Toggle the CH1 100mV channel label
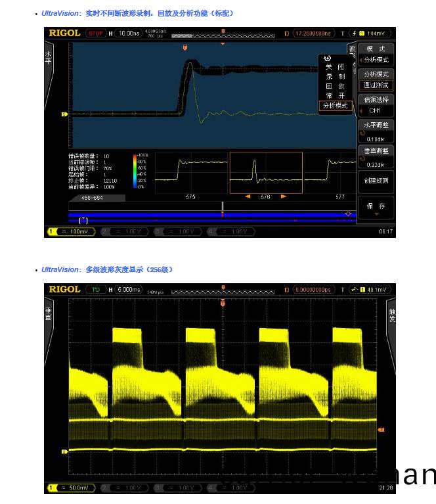Screen dimensions: 436x504 pos(70,231)
